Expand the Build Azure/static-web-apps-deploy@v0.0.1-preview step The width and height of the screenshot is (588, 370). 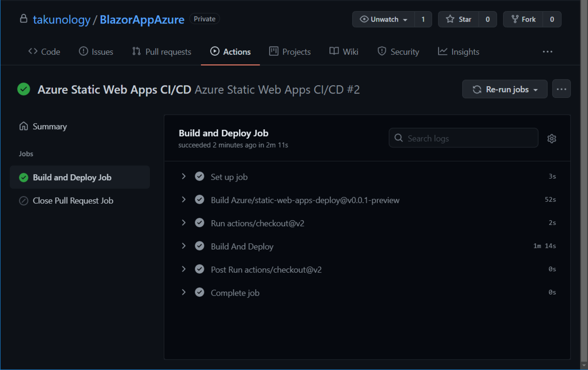[184, 200]
